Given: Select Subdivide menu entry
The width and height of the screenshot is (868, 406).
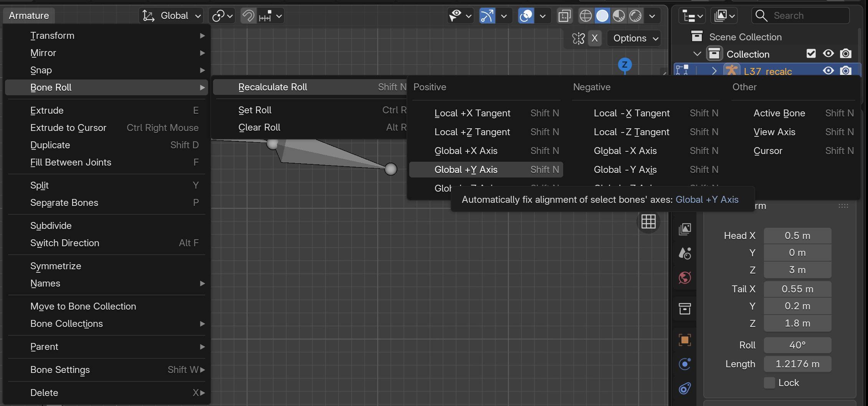Looking at the screenshot, I should click(106, 226).
